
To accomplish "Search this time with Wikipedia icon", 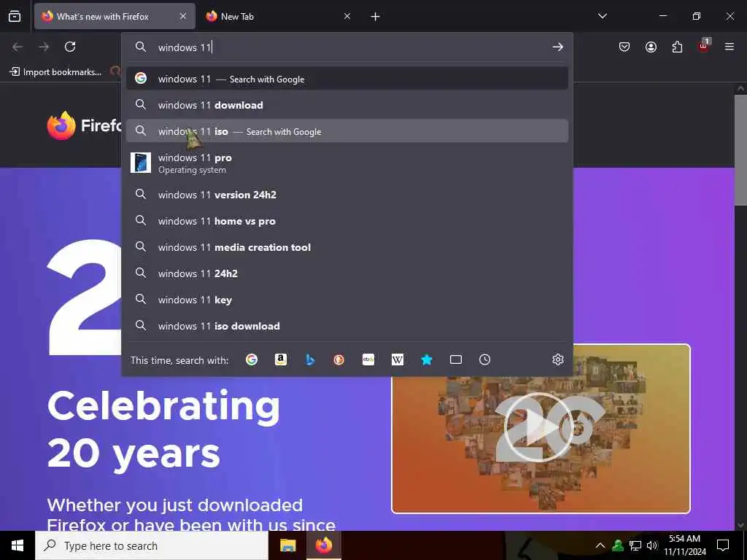I will (398, 359).
